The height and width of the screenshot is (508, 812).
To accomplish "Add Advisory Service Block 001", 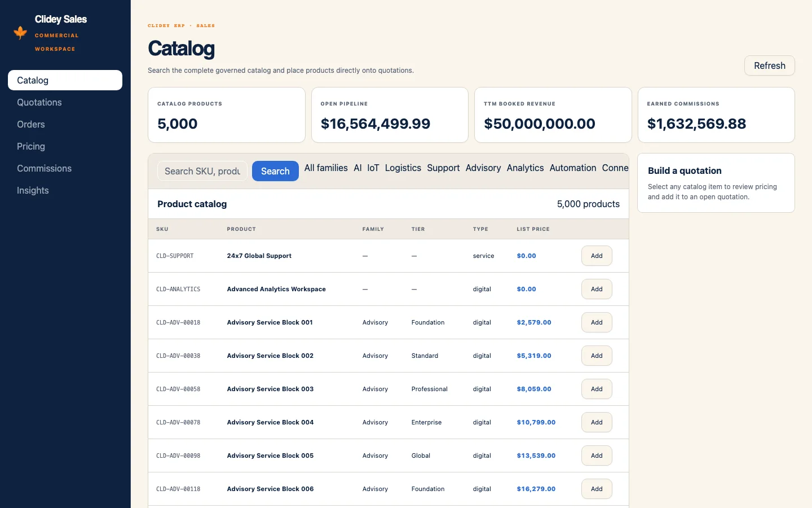I will (597, 322).
